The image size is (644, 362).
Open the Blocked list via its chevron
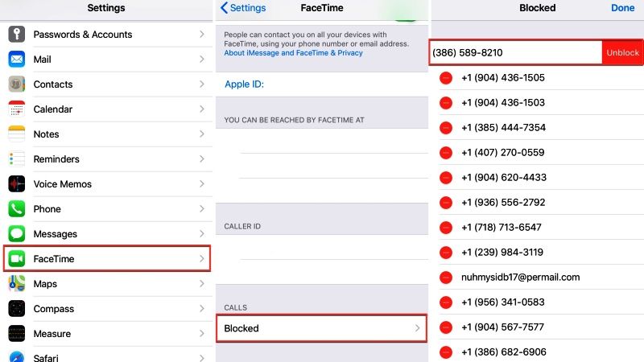click(x=417, y=328)
